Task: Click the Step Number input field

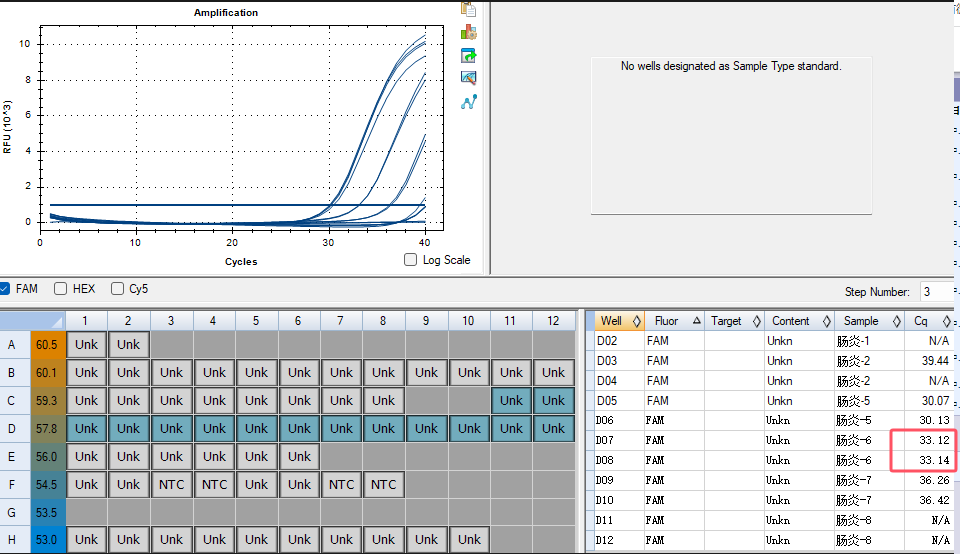Action: tap(937, 292)
